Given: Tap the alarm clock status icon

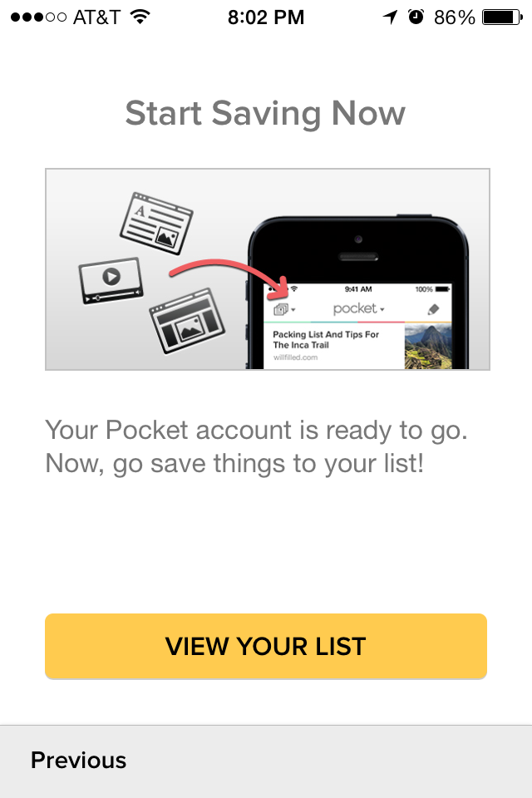Looking at the screenshot, I should tap(416, 17).
